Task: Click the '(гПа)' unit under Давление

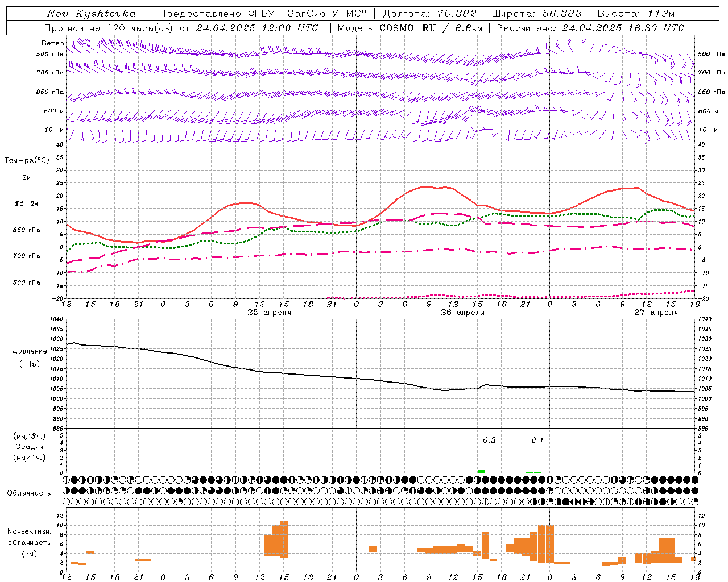Action: 30,364
